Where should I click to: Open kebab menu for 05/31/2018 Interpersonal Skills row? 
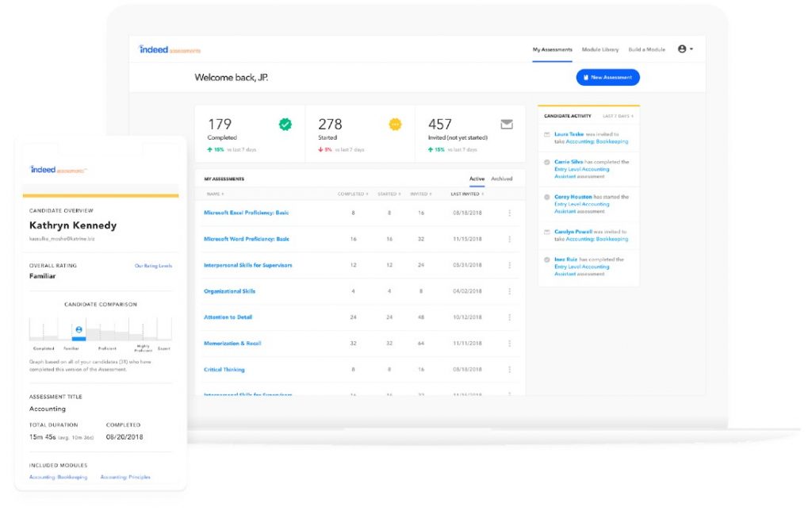click(x=510, y=265)
